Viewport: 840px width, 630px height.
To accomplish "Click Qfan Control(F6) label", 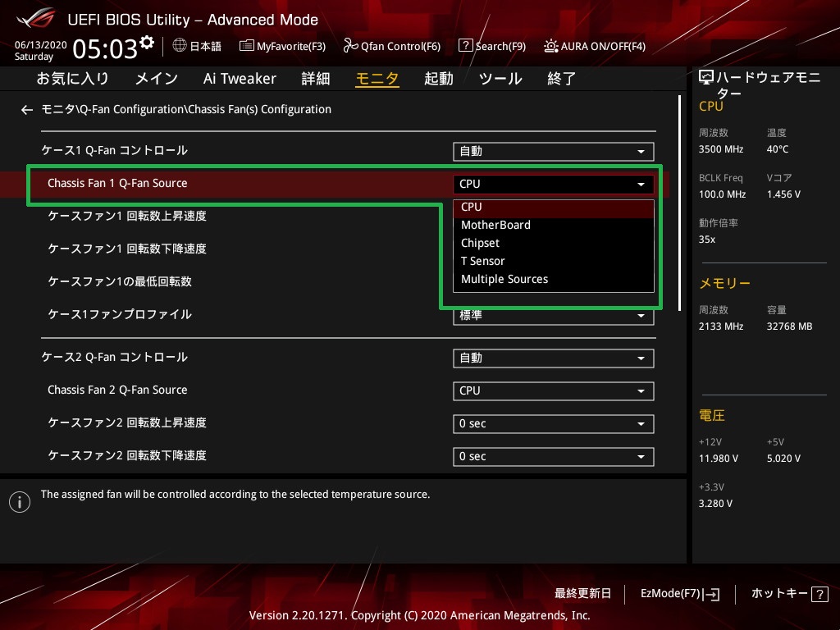I will coord(400,47).
